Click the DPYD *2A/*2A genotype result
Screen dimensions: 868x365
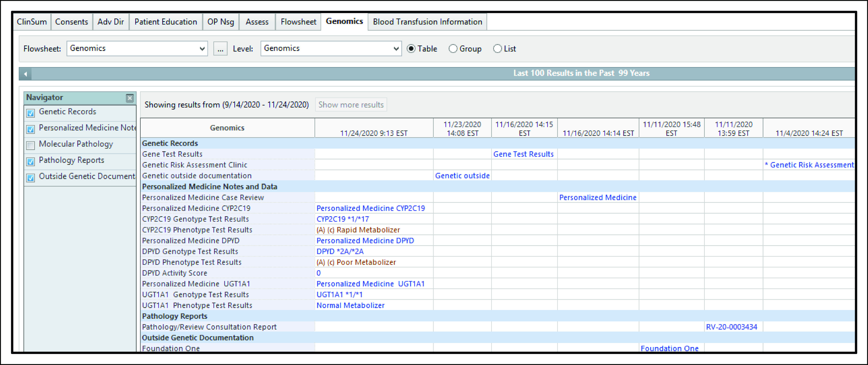point(340,251)
